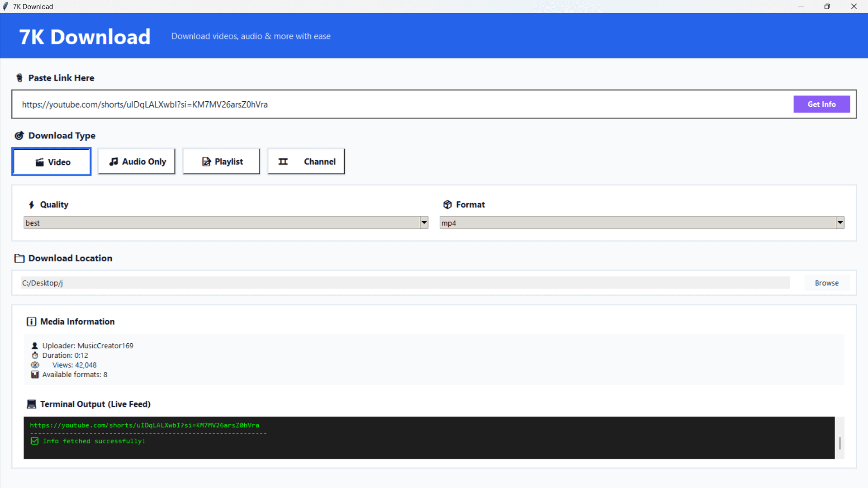This screenshot has height=488, width=868.
Task: Click into the paste link URL field
Action: pyautogui.click(x=406, y=104)
